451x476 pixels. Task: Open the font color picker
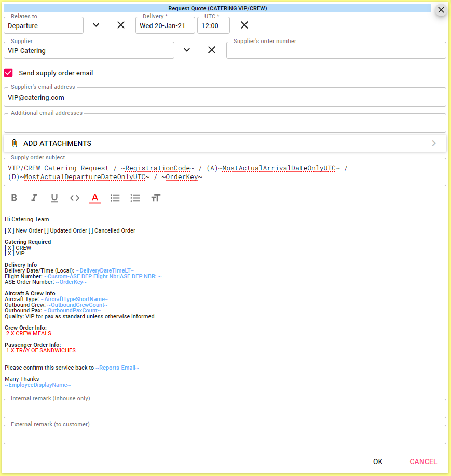point(95,198)
